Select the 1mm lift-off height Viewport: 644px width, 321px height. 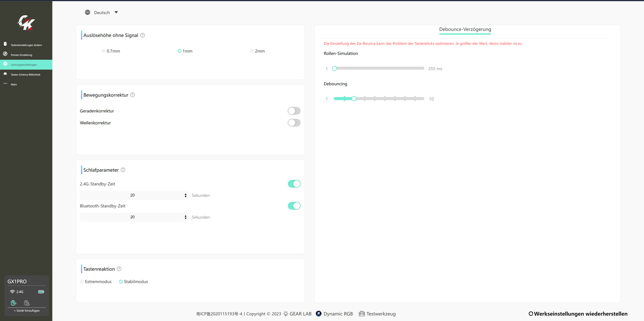tap(185, 51)
